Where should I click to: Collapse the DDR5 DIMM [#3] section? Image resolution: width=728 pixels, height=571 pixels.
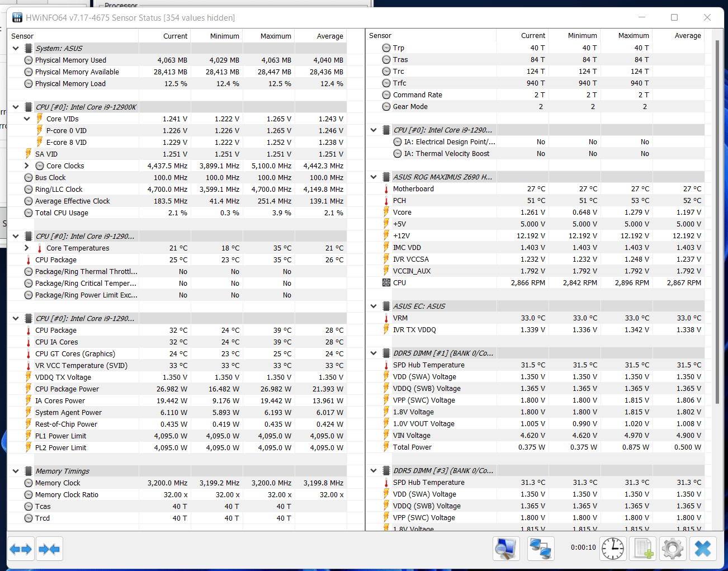click(x=374, y=470)
